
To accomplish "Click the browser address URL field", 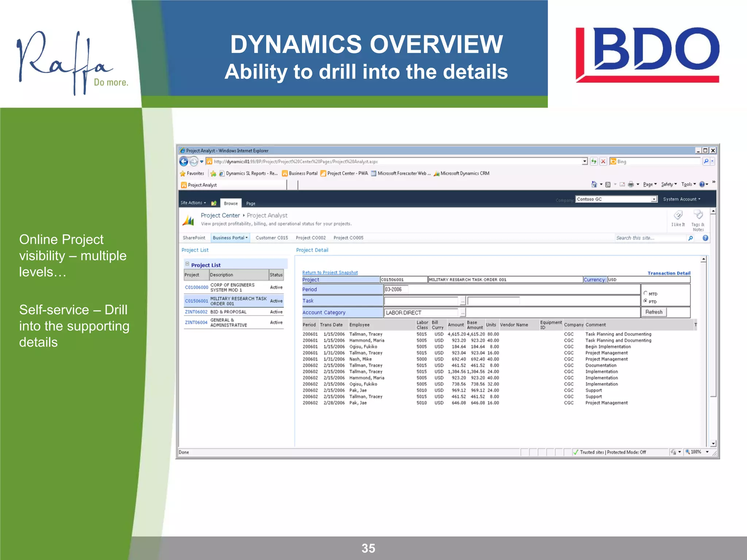I will [398, 162].
